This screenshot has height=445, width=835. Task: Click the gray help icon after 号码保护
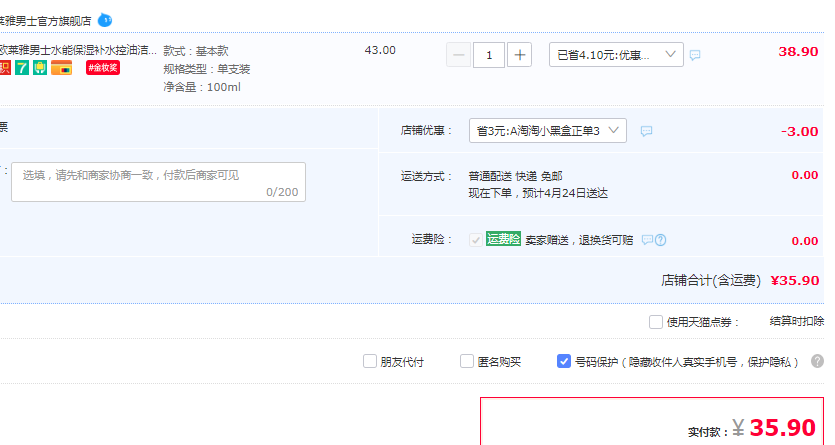tap(817, 361)
